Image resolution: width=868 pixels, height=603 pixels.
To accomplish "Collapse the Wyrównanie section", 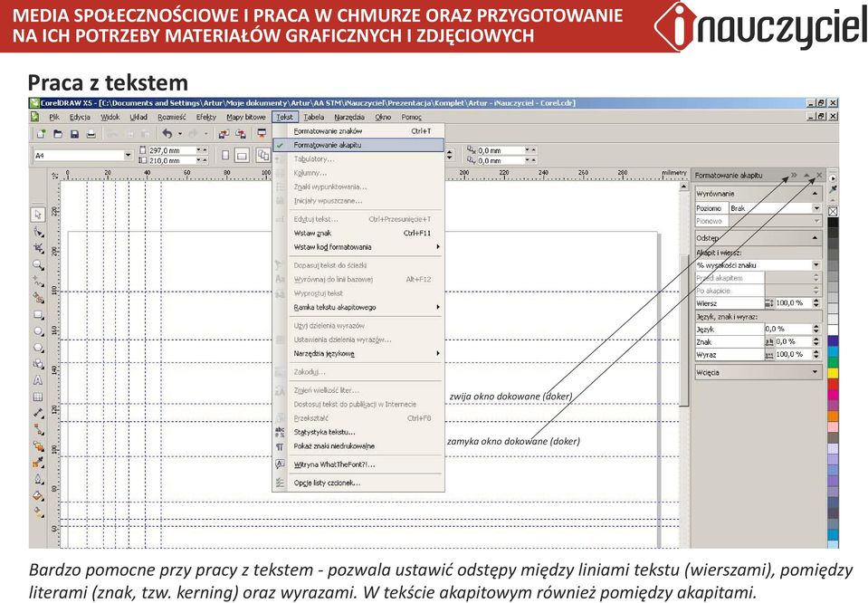I will coord(815,194).
